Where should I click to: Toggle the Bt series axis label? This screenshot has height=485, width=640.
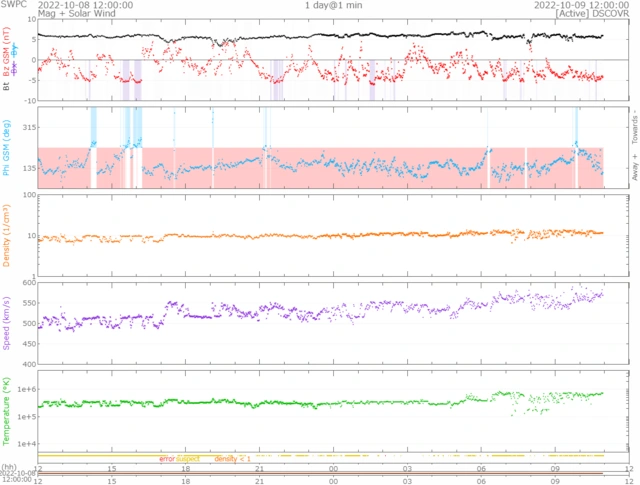[x=6, y=87]
